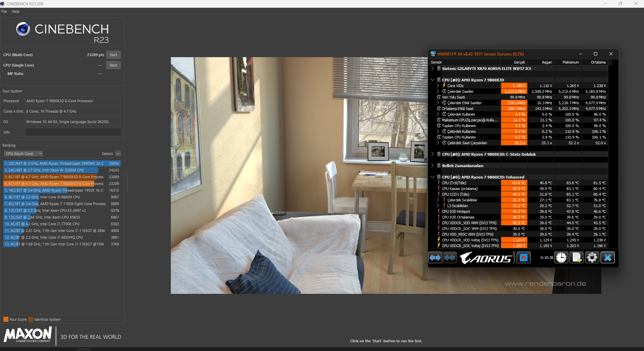Open the Details dropdown arrow in Ranking

pyautogui.click(x=118, y=154)
